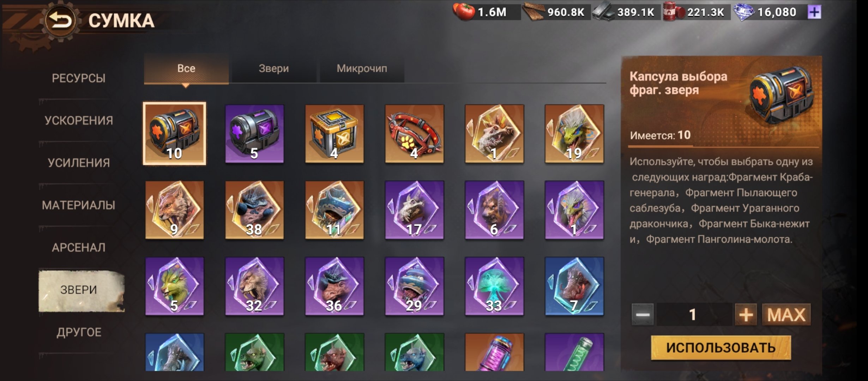868x381 pixels.
Task: Select the glowing mushroom fragment with count 33
Action: 494,286
